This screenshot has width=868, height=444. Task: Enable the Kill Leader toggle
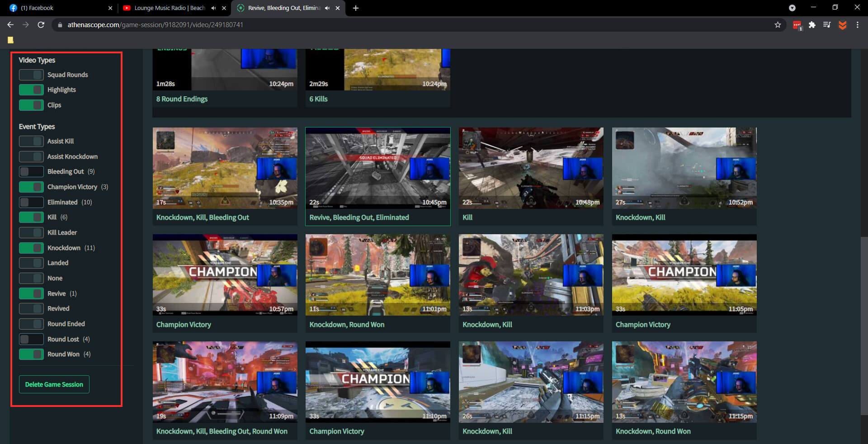(31, 232)
